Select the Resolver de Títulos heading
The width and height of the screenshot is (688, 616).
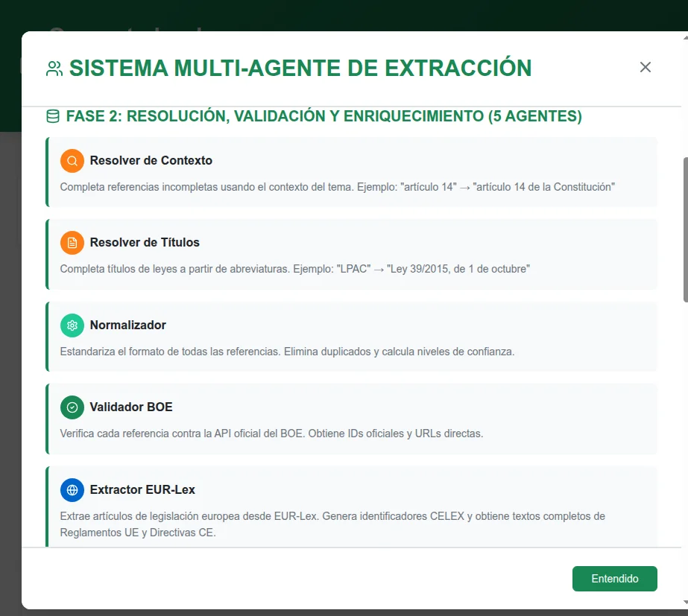[x=145, y=243]
